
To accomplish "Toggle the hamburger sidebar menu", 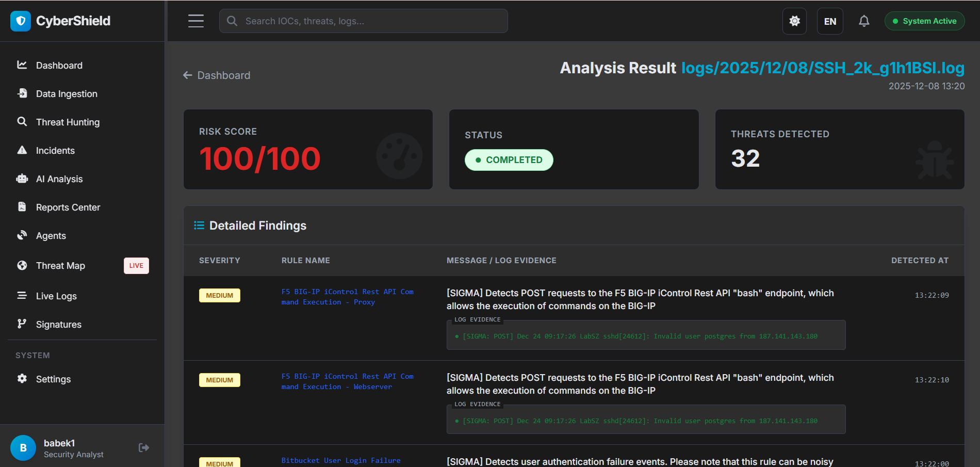I will [196, 21].
